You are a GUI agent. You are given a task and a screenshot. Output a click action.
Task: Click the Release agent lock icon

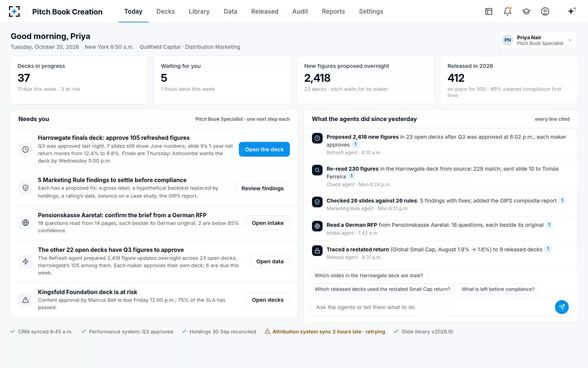(317, 251)
